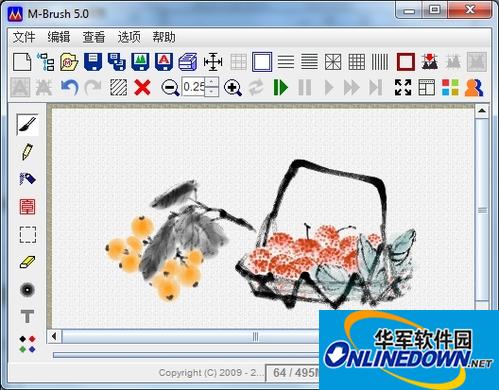Image resolution: width=499 pixels, height=390 pixels.
Task: Open the 选项 menu
Action: (x=129, y=37)
